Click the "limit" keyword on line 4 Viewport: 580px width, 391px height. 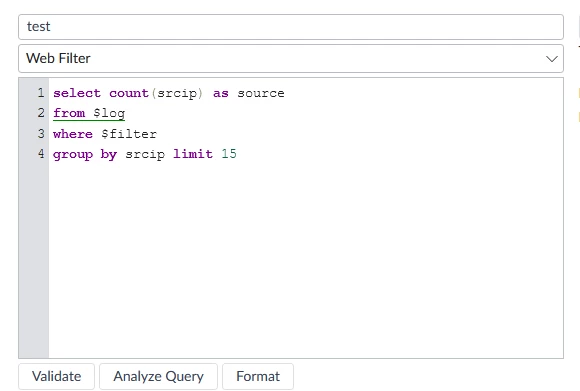193,154
